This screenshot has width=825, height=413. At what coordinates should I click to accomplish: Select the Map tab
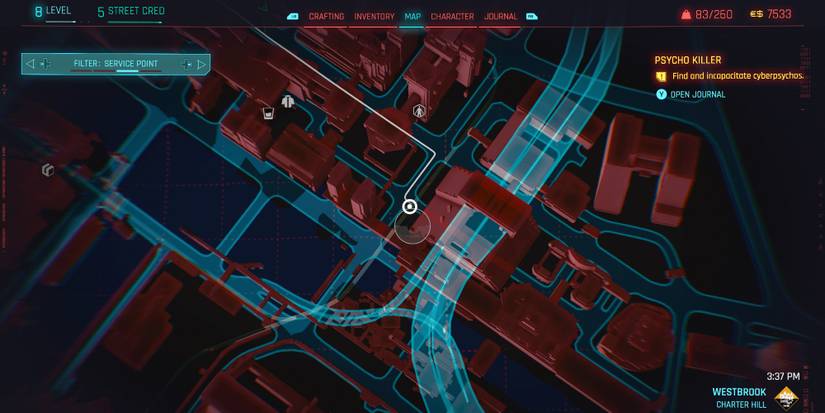coord(412,16)
